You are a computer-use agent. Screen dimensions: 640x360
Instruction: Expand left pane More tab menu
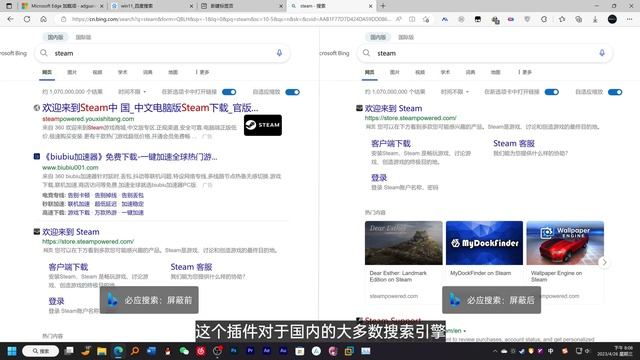pyautogui.click(x=202, y=72)
